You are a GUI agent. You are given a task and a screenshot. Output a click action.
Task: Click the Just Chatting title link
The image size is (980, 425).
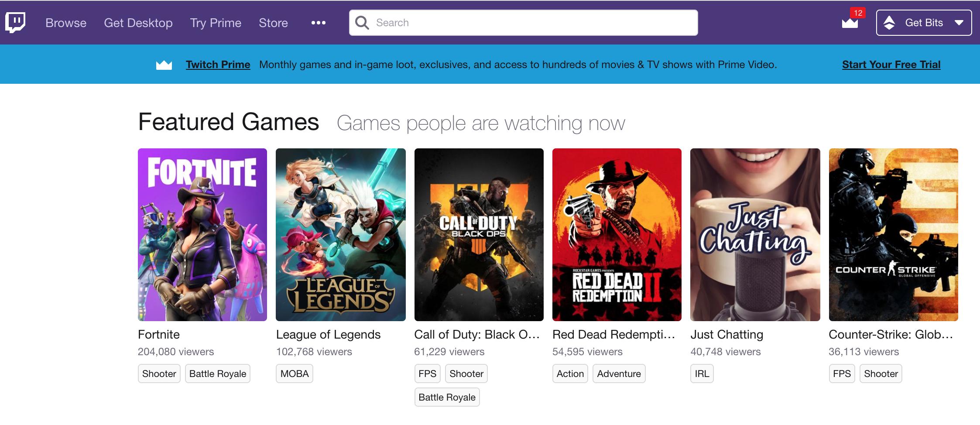[727, 335]
